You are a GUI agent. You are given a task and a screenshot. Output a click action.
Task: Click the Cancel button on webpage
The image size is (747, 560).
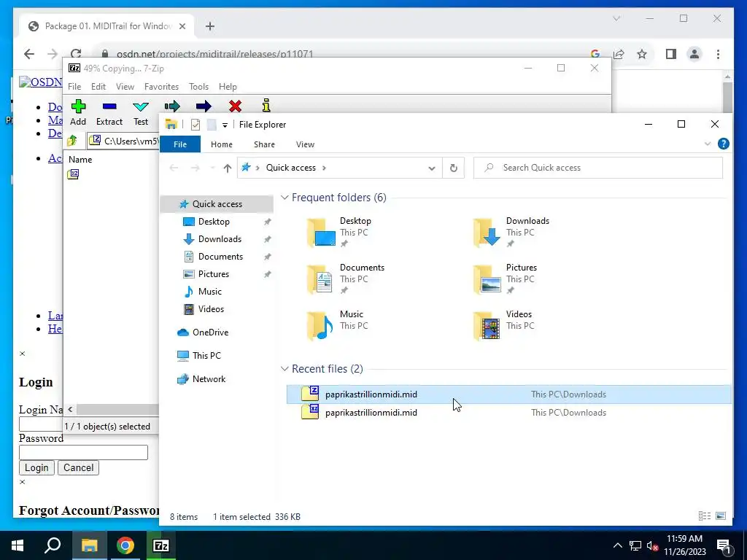(79, 467)
